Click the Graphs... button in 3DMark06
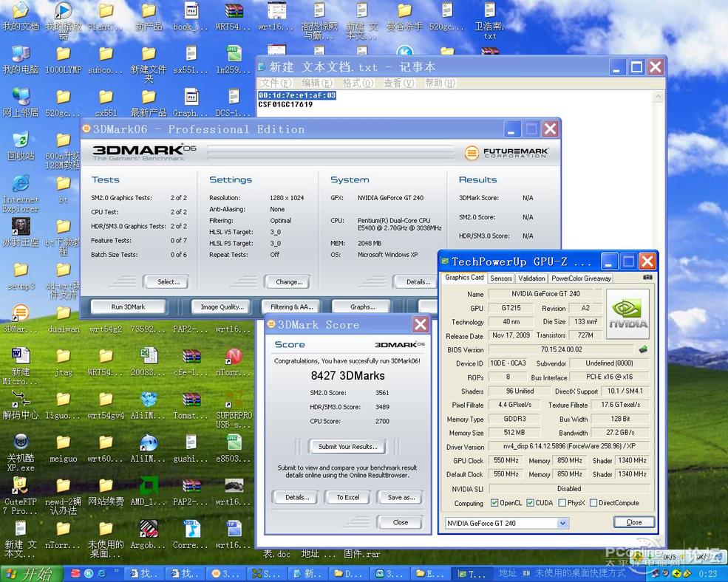The width and height of the screenshot is (728, 582). pyautogui.click(x=363, y=307)
